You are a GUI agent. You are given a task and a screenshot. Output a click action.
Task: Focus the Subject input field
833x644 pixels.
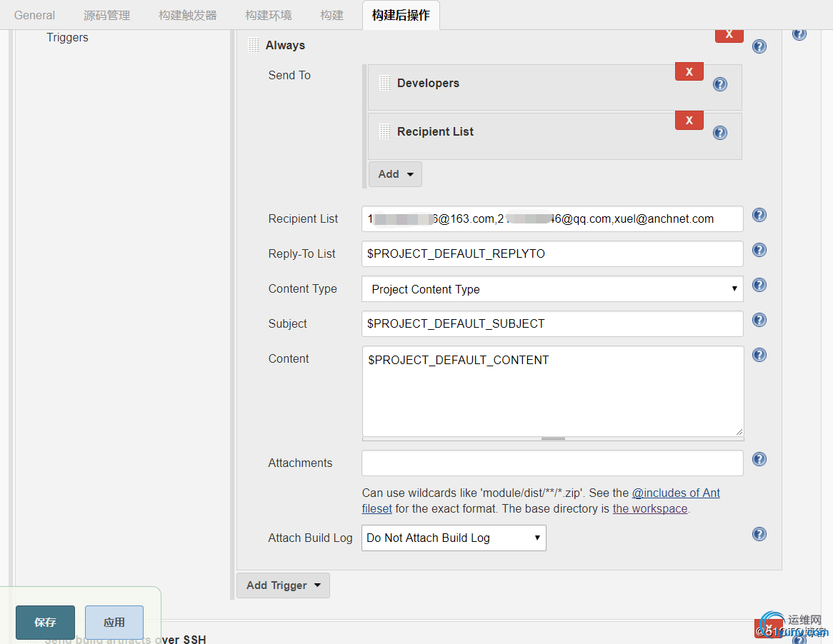tap(552, 324)
